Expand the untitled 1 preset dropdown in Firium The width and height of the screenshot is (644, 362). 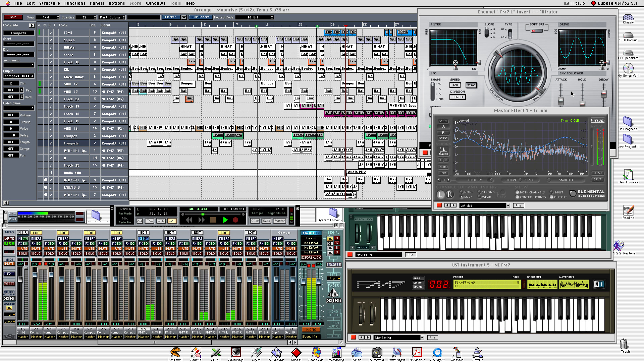tap(508, 206)
